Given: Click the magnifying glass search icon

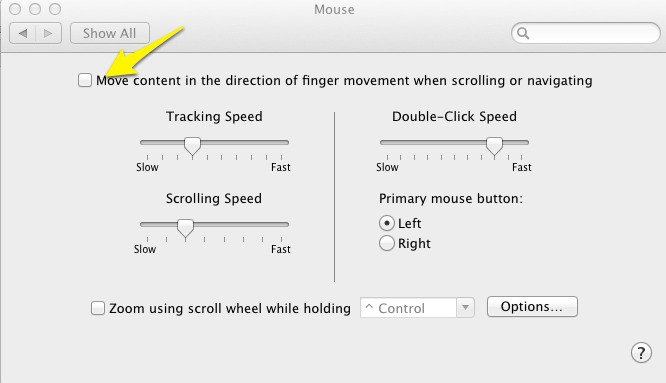Looking at the screenshot, I should point(523,33).
